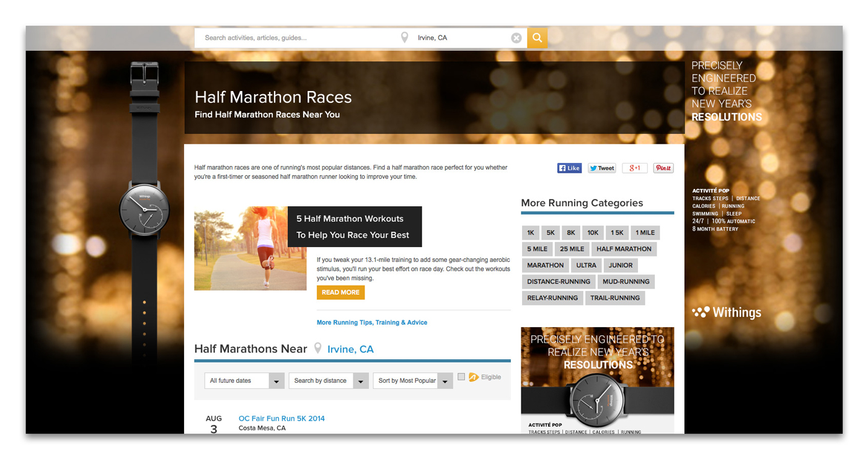Share via the Tweet button
Screen dimensions: 868x459
click(601, 168)
